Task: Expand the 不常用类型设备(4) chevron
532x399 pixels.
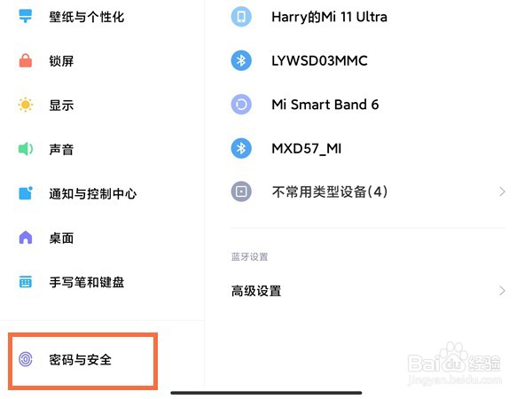Action: click(503, 192)
